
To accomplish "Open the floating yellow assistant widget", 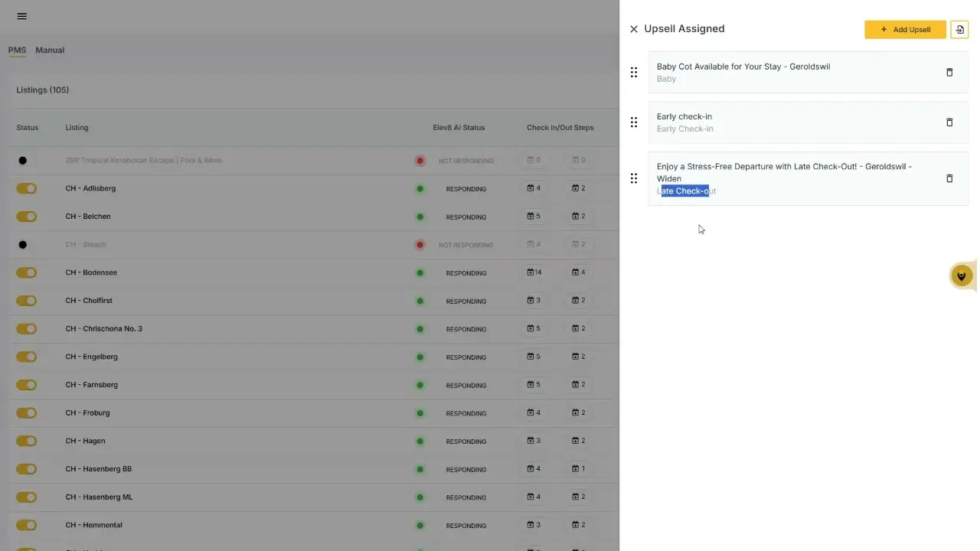I will click(962, 275).
